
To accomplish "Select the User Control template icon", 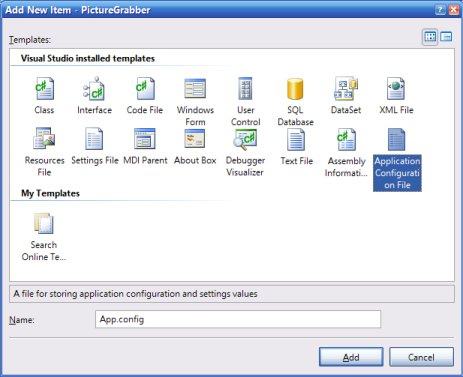I will click(x=245, y=88).
